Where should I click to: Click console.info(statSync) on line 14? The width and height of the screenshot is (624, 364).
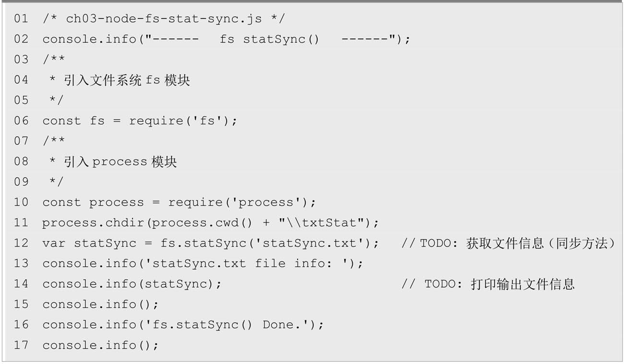click(x=132, y=284)
